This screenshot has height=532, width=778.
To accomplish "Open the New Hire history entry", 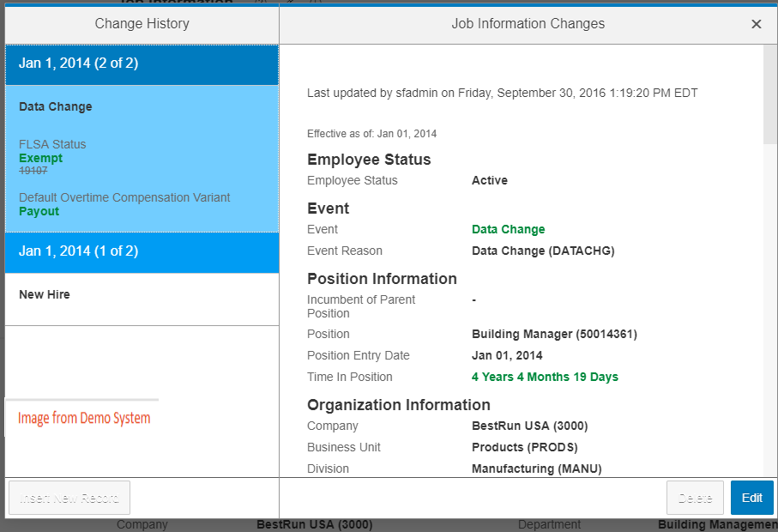I will [x=142, y=299].
